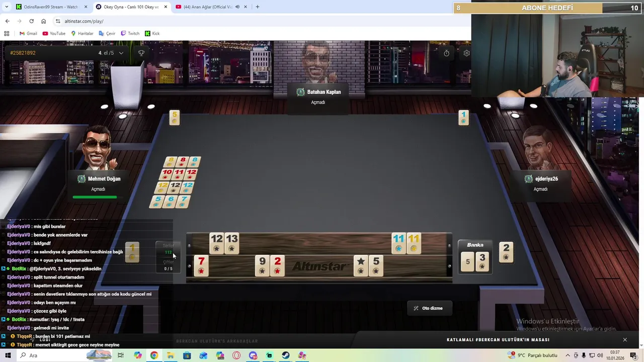Pick the black 5 tile on the rack
Viewport: 644px width, 362px height.
click(x=376, y=266)
